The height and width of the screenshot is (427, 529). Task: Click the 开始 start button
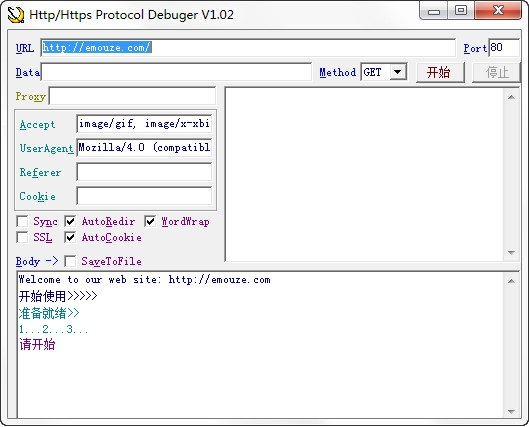tap(440, 72)
